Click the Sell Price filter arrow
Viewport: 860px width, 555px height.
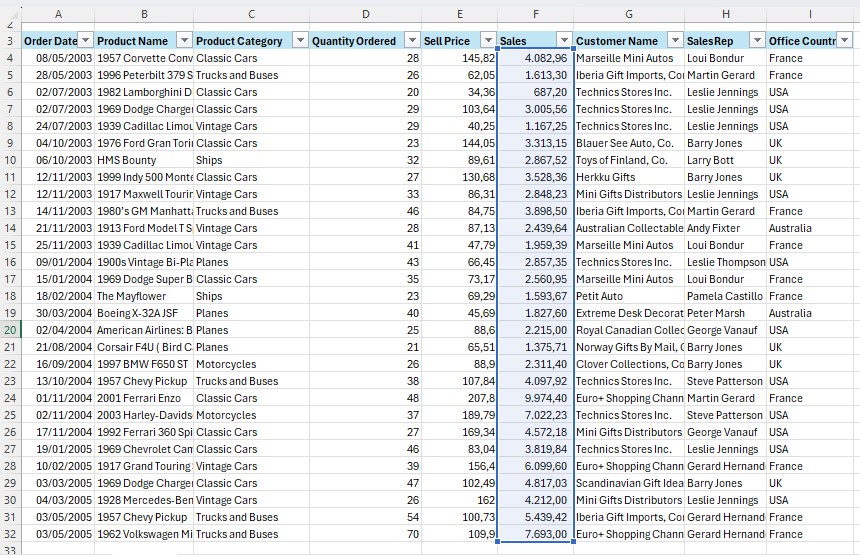tap(488, 41)
